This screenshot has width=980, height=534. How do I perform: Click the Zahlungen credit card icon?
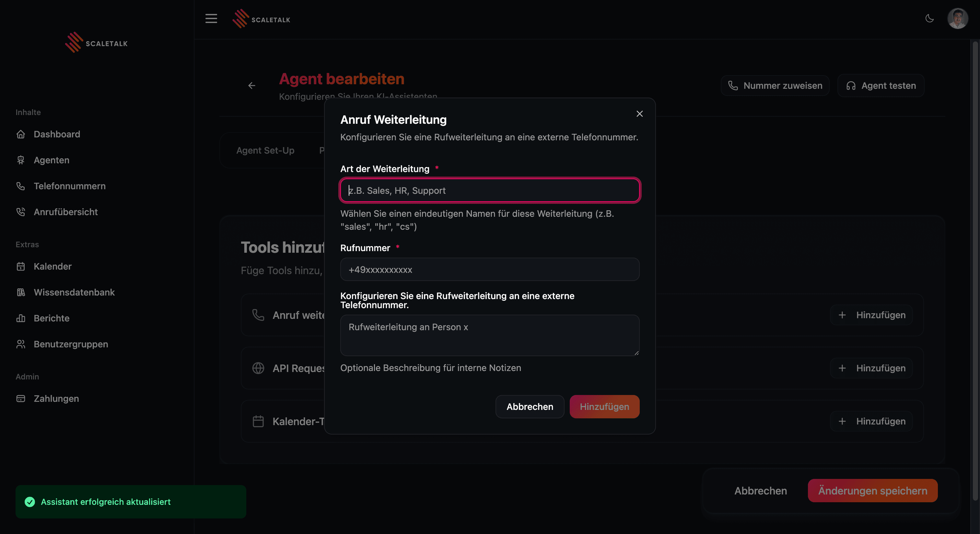click(21, 399)
